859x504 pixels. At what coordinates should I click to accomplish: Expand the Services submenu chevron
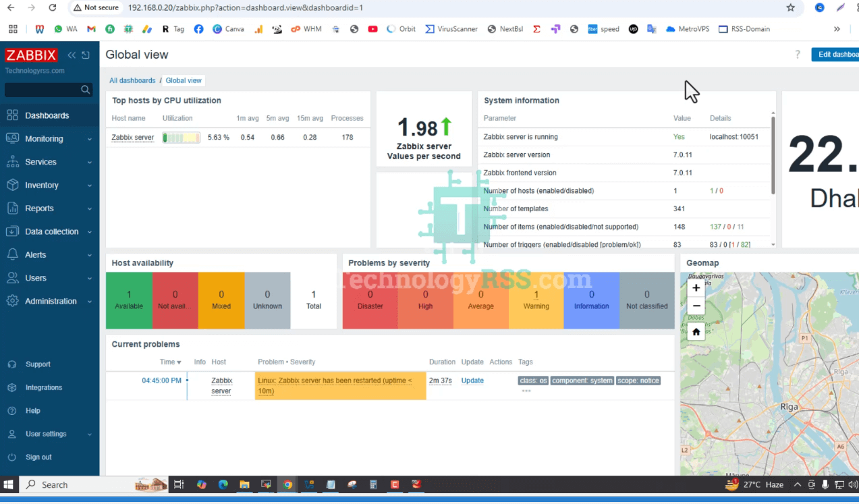[89, 162]
